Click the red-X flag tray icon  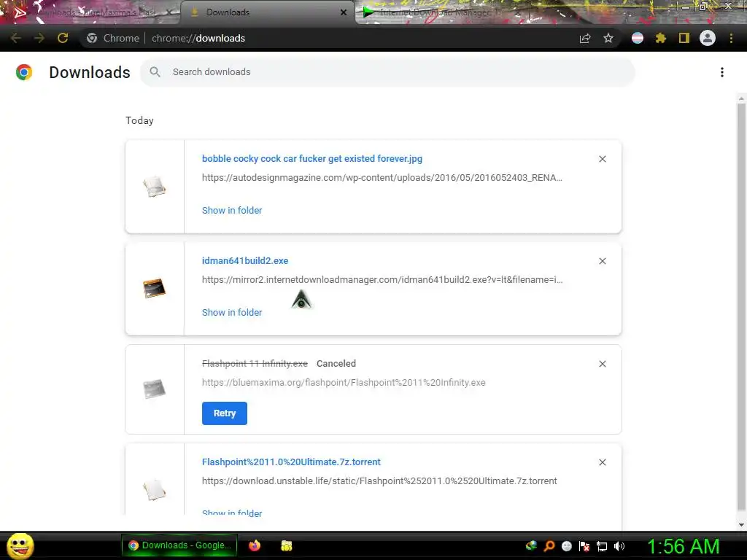coord(584,546)
